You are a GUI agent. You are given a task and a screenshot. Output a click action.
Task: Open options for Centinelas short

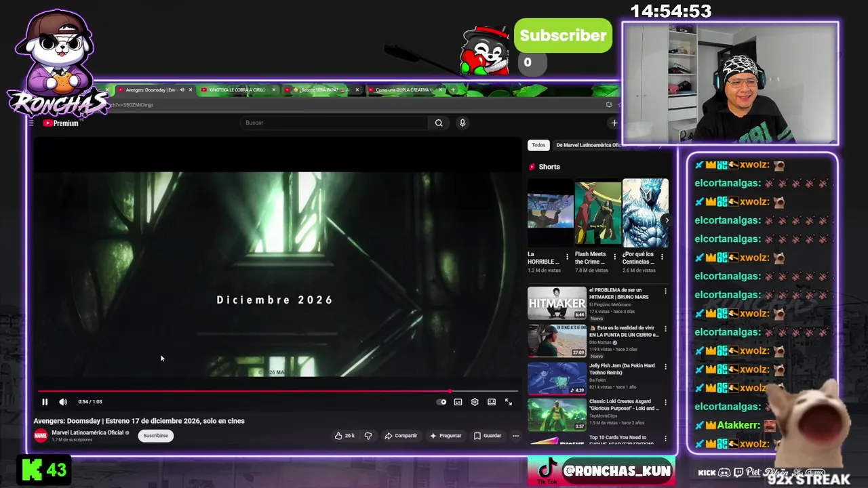662,258
